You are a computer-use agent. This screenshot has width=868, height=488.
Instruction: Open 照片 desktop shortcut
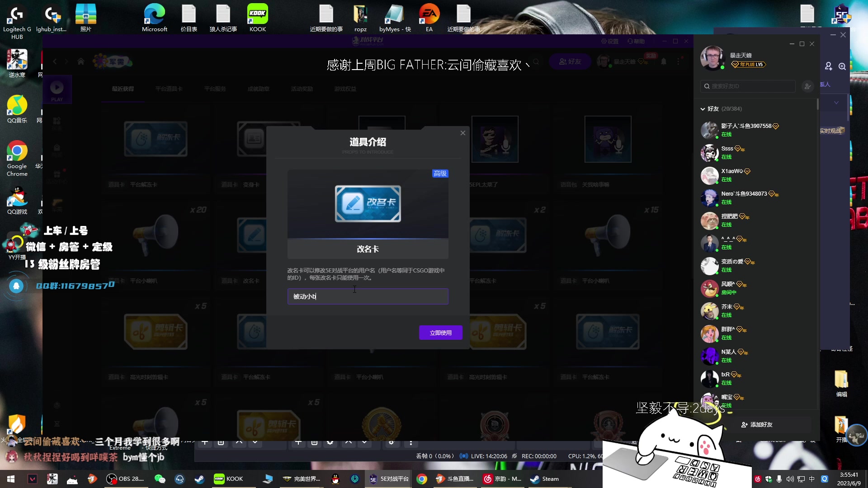coord(86,18)
